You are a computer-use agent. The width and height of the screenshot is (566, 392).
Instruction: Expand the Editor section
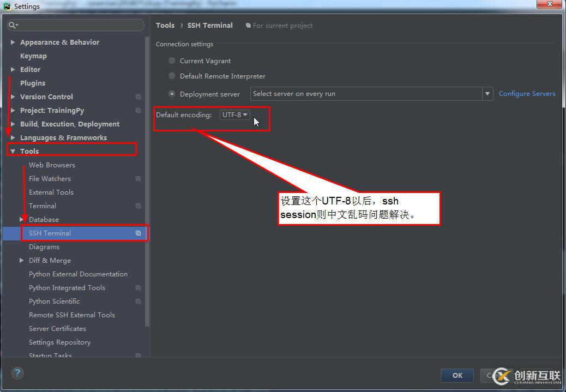pyautogui.click(x=13, y=69)
